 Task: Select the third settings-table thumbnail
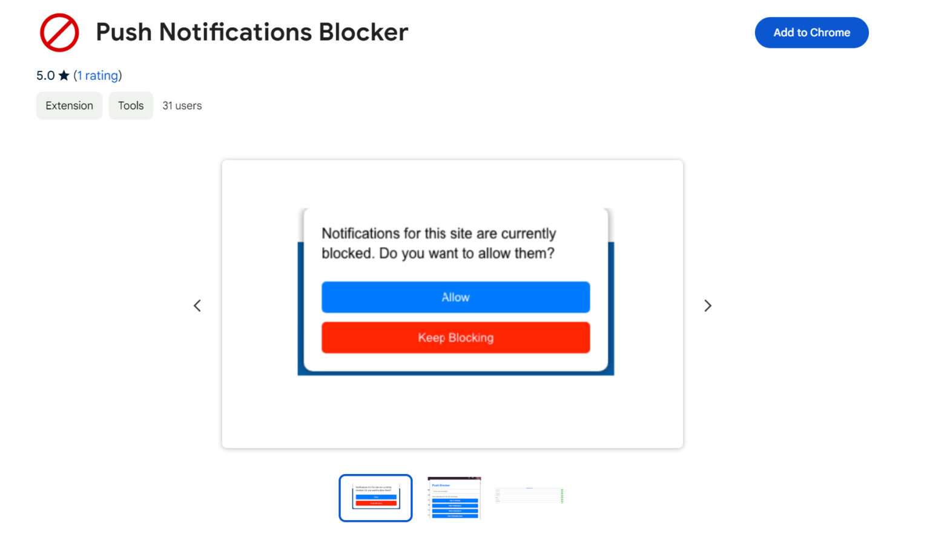pyautogui.click(x=530, y=495)
